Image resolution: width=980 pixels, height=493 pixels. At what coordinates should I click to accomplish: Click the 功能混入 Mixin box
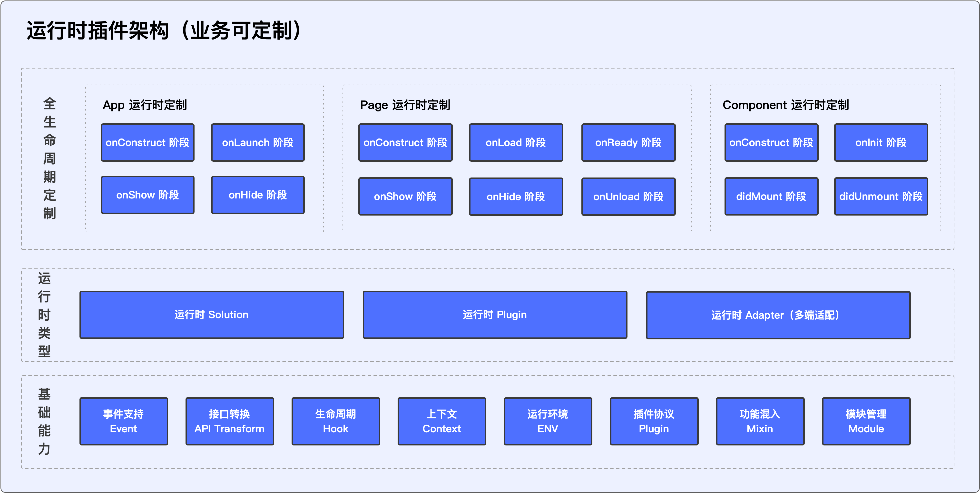[x=760, y=421]
